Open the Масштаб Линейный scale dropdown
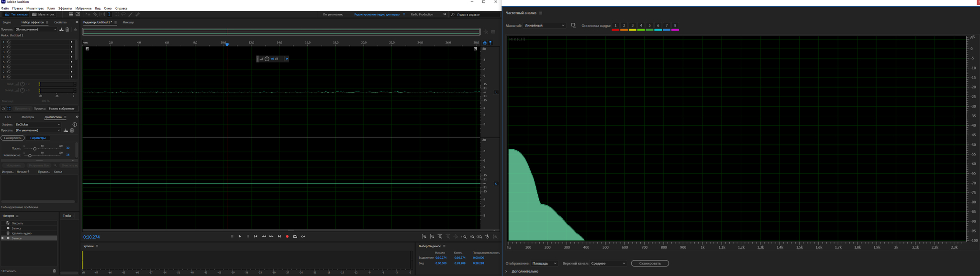 point(545,25)
